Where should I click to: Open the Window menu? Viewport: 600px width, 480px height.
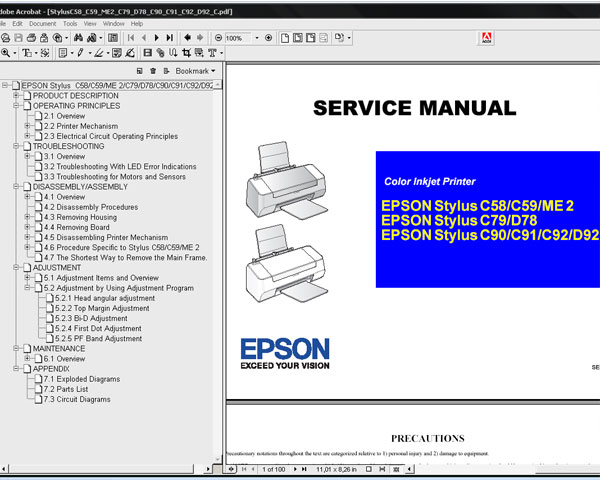114,23
